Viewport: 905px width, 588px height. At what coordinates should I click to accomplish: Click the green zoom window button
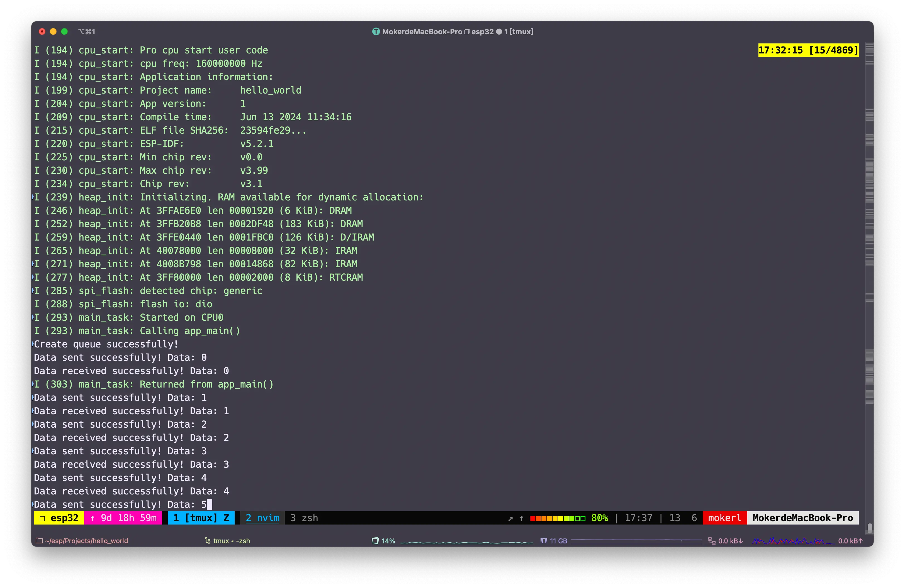pos(64,31)
